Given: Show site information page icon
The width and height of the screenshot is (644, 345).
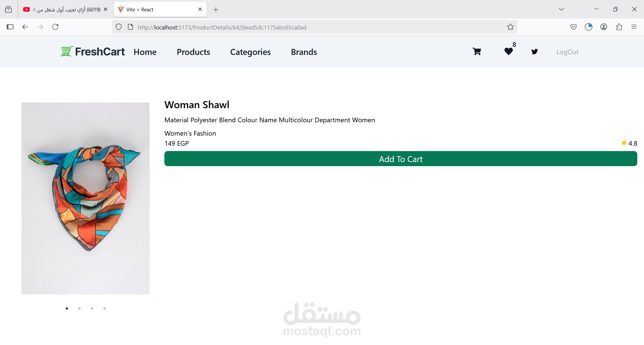Looking at the screenshot, I should [130, 27].
